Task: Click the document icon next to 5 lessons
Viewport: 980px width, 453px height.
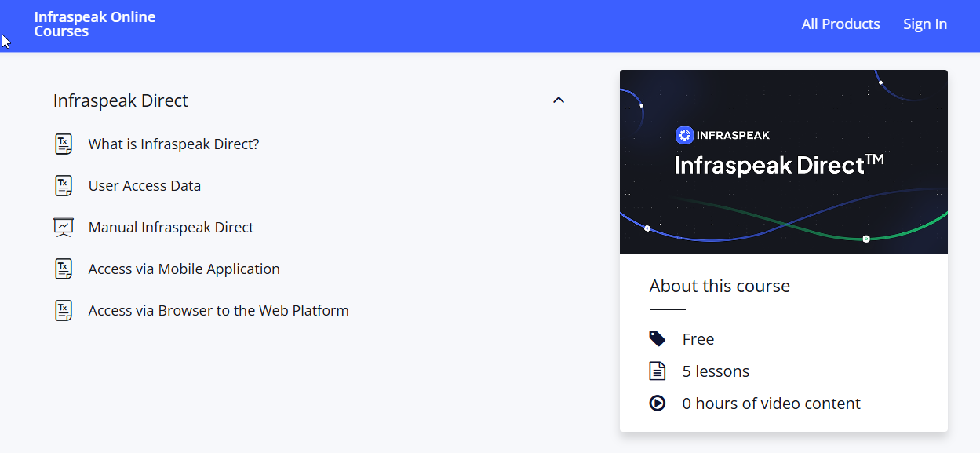Action: point(658,371)
